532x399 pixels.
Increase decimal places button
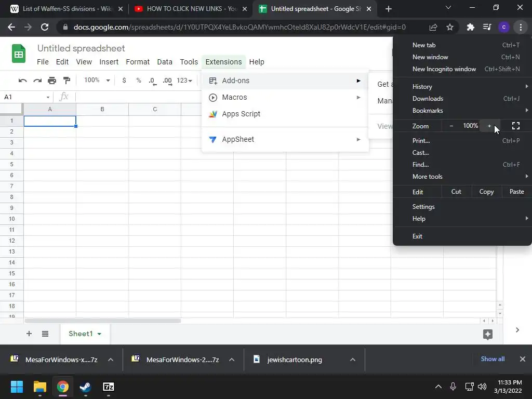pyautogui.click(x=167, y=81)
